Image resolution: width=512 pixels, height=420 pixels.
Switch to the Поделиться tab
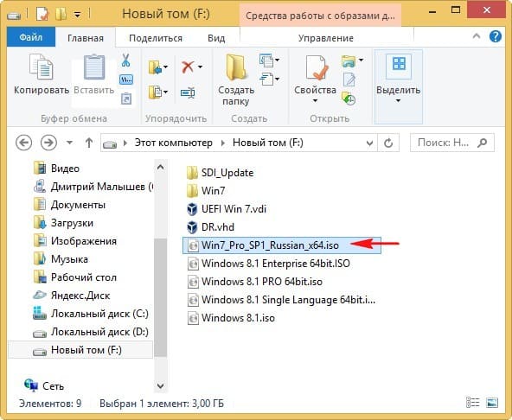(x=156, y=38)
